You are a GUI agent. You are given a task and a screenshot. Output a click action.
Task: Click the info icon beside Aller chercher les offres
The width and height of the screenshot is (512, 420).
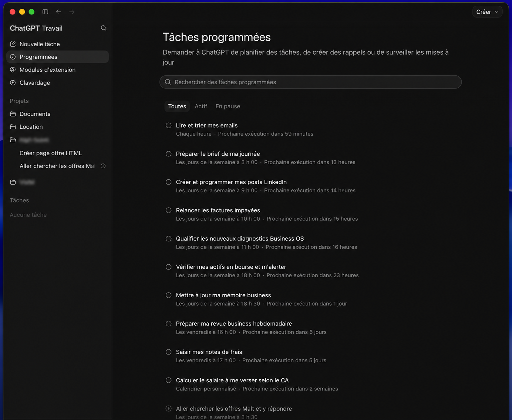tap(103, 166)
